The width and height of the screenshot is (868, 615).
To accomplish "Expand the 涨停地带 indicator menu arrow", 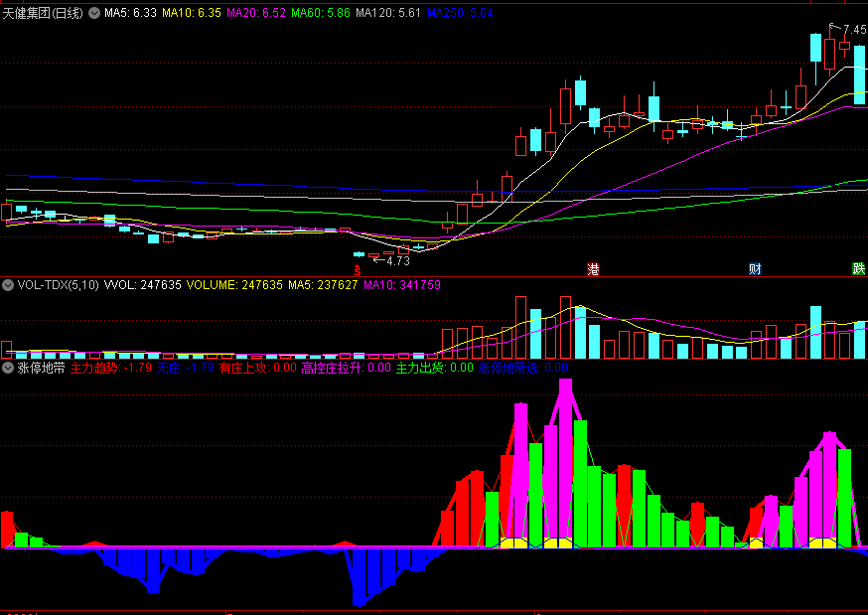I will pyautogui.click(x=8, y=368).
